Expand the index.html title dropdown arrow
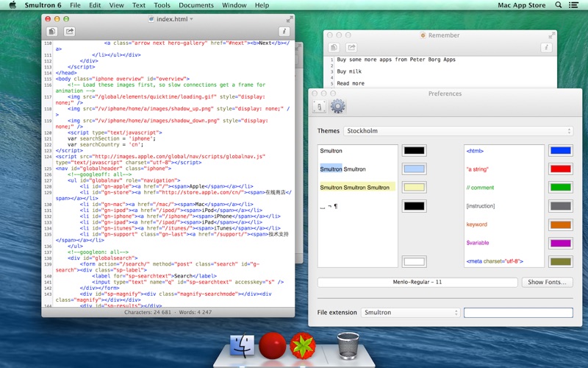588x368 pixels. [191, 19]
